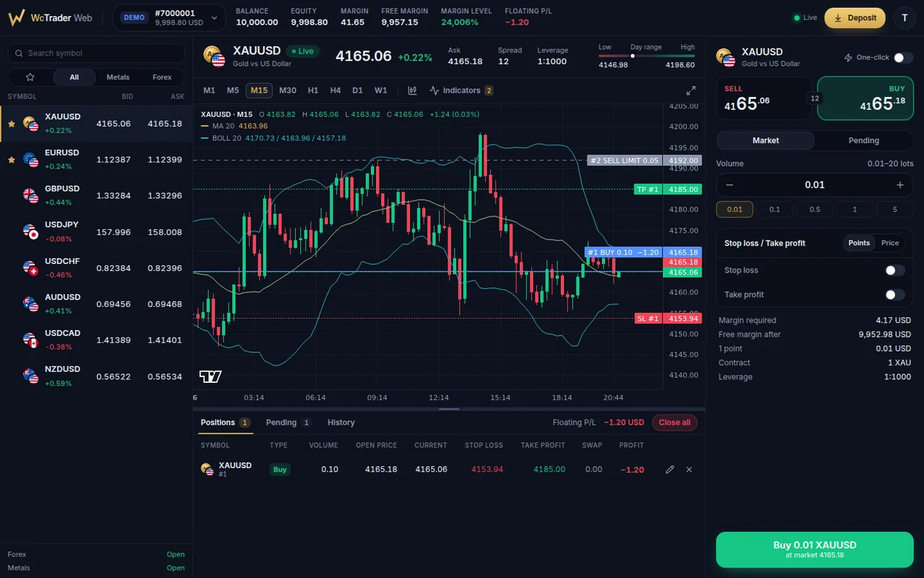The height and width of the screenshot is (578, 924).
Task: Click the chart panel resize handle
Action: pos(449,409)
